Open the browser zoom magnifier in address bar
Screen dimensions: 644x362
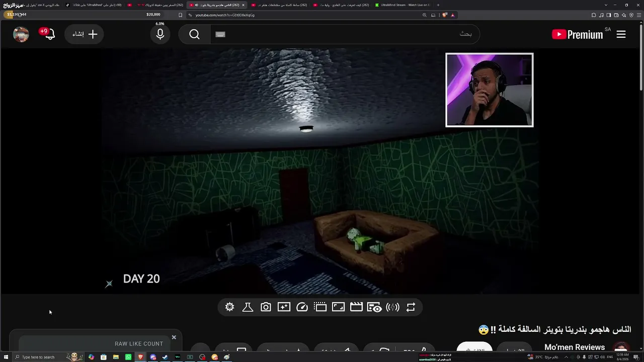[425, 15]
